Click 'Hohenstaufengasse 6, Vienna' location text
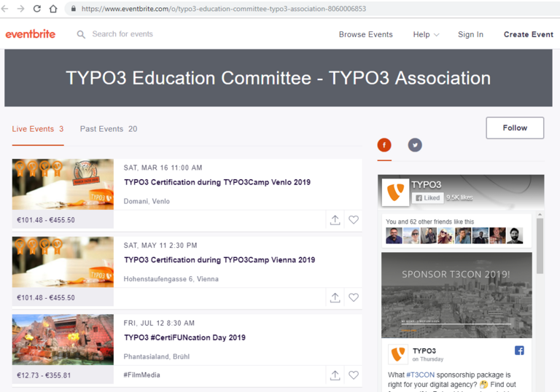Image resolution: width=560 pixels, height=392 pixels. coord(171,279)
